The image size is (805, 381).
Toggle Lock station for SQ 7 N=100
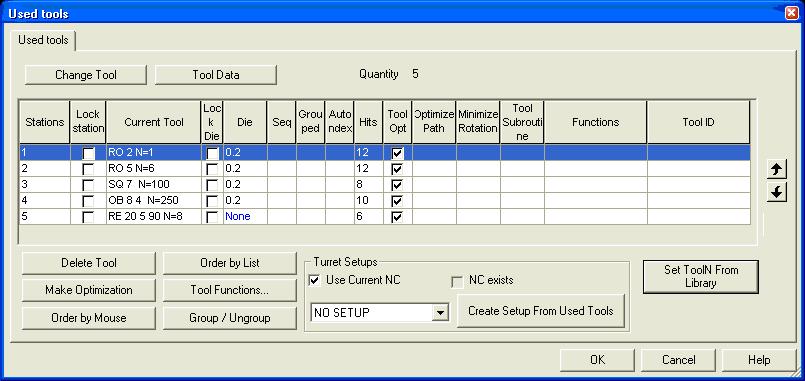click(89, 185)
